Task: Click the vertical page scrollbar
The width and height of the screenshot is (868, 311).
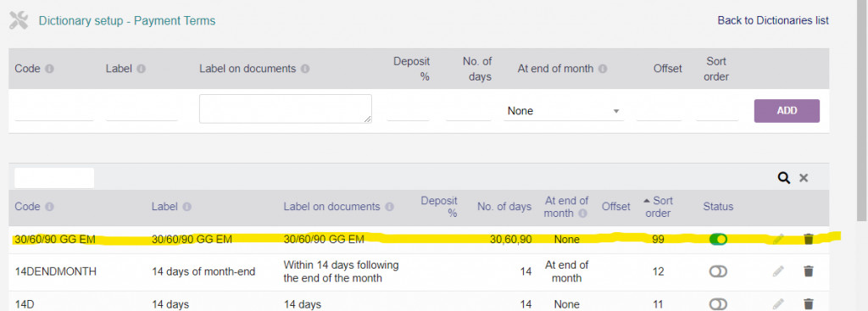Action: point(861,111)
